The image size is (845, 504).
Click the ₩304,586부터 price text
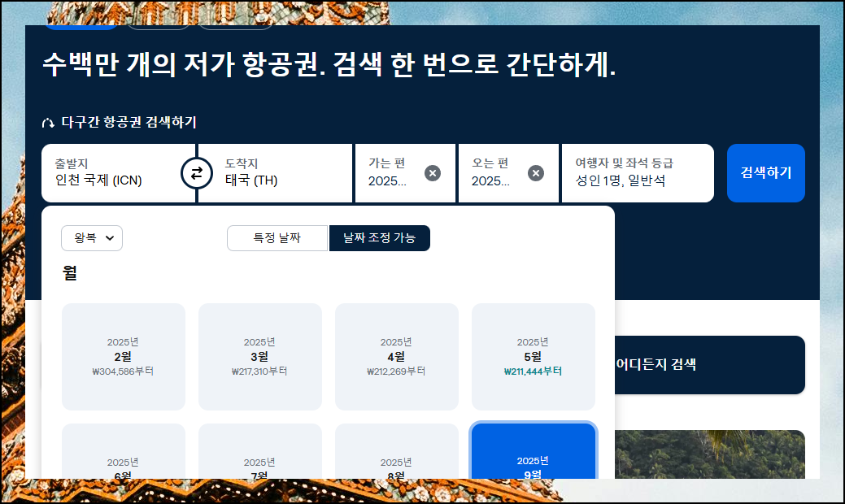click(x=123, y=371)
